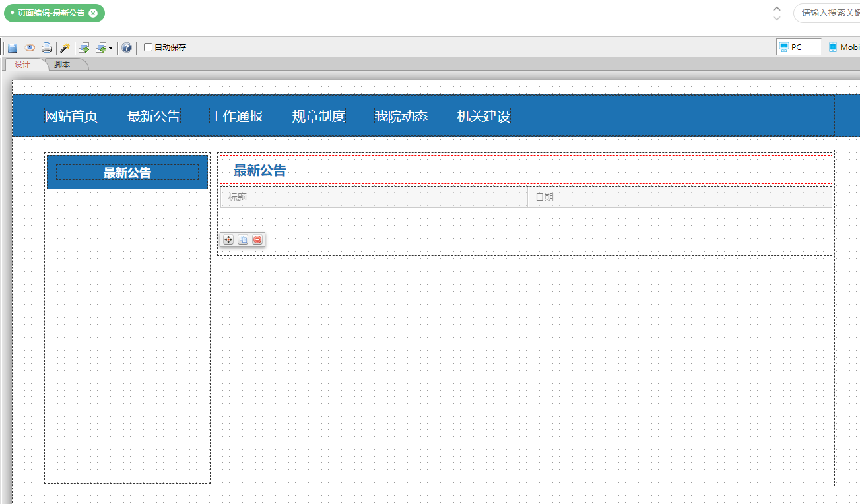Switch to the 设计 tab
Viewport: 860px width, 504px height.
tap(22, 64)
